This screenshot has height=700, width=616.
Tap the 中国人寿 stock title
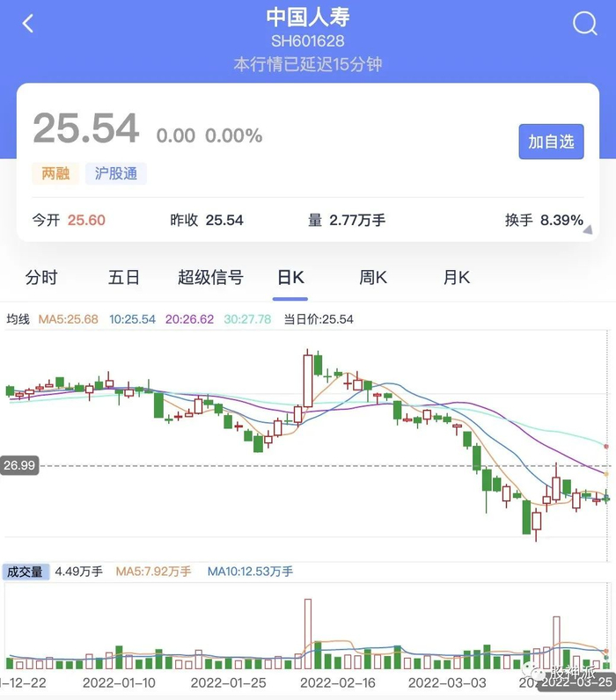[x=307, y=17]
